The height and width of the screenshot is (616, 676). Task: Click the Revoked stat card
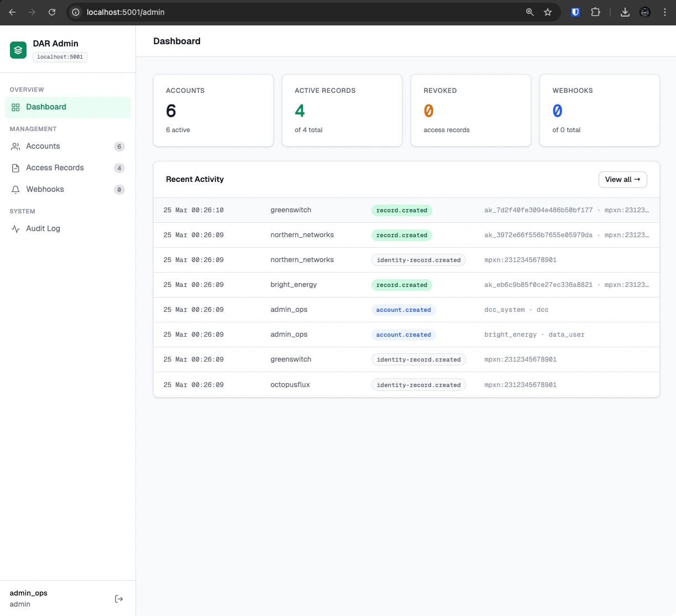click(x=471, y=111)
